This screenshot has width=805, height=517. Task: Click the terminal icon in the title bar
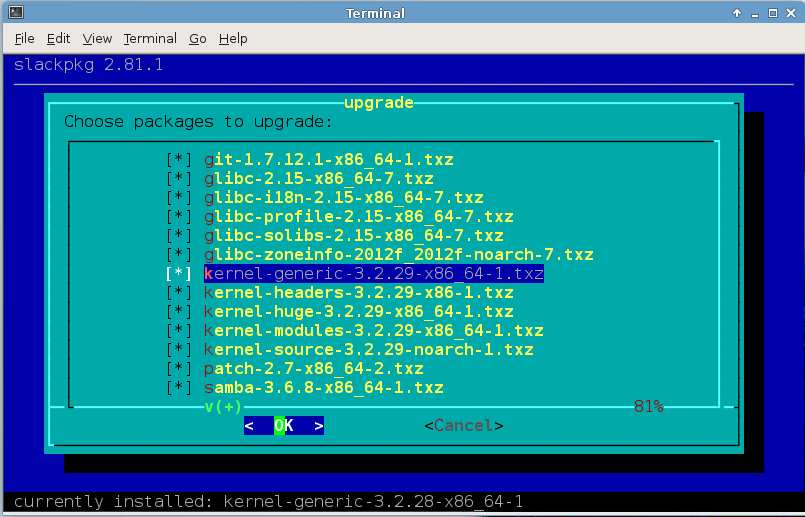(16, 12)
